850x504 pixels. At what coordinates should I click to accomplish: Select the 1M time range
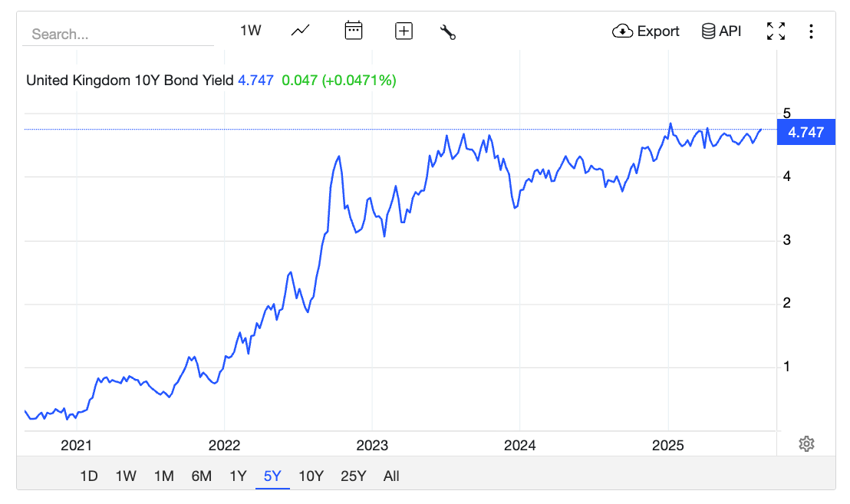coord(163,476)
